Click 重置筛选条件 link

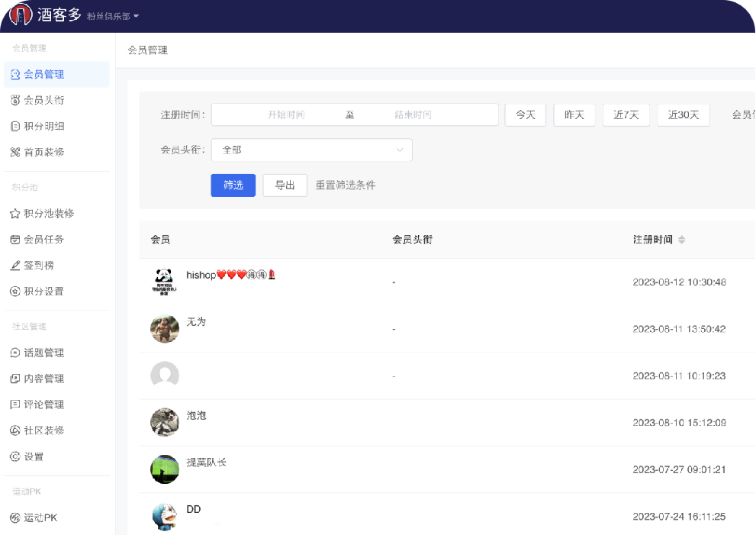tap(346, 185)
